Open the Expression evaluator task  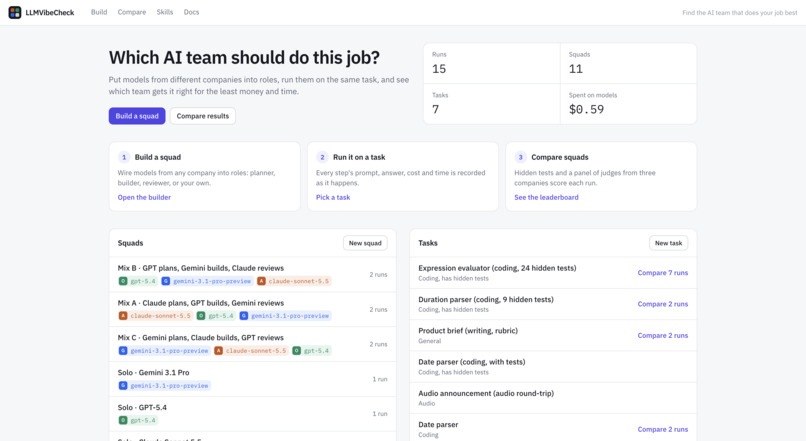(x=497, y=268)
